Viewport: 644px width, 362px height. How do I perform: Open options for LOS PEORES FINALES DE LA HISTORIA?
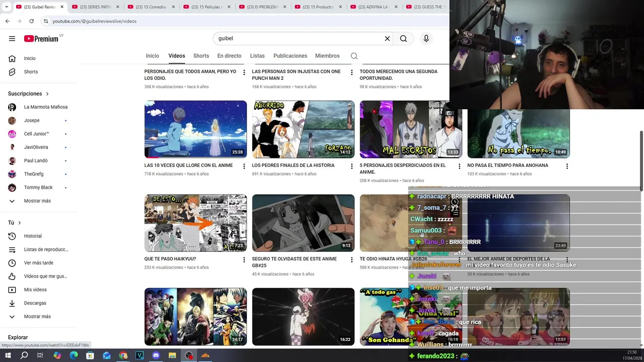352,166
